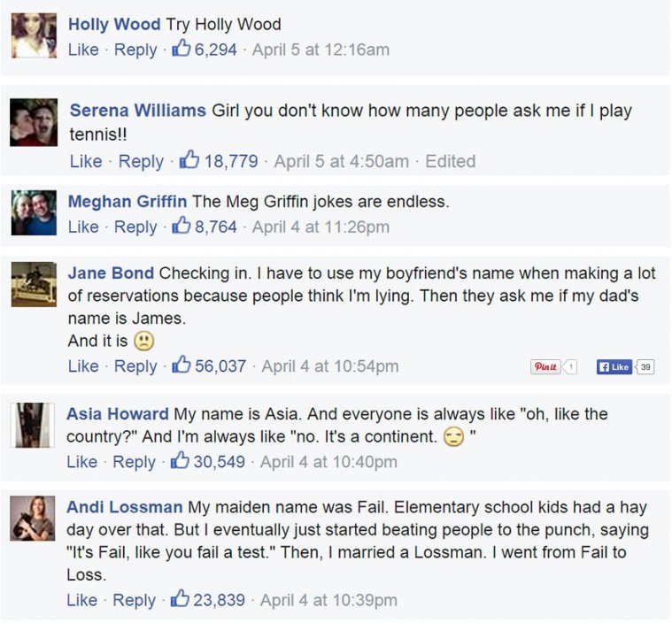672x623 pixels.
Task: Open Meghan Griffin's profile name link
Action: 127,202
